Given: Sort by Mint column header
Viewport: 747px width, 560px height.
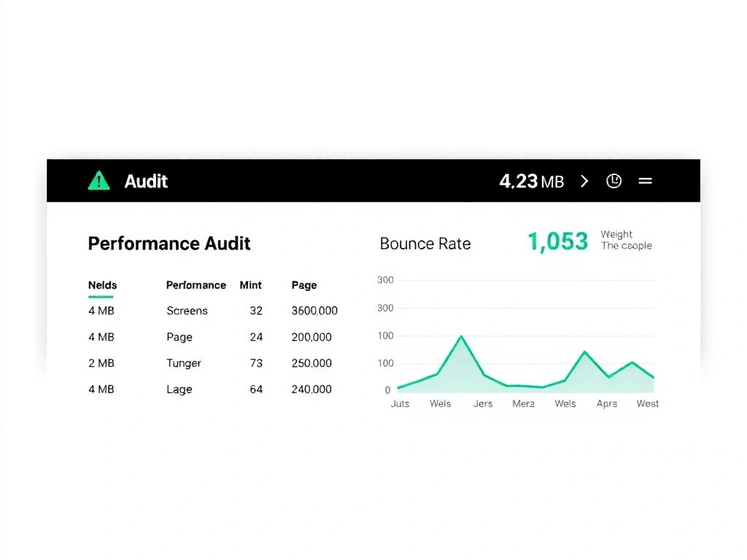Looking at the screenshot, I should point(250,285).
